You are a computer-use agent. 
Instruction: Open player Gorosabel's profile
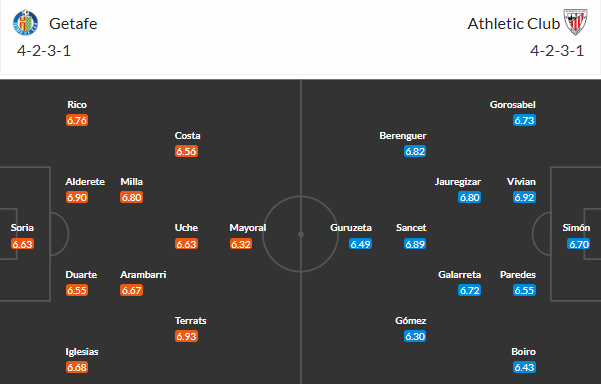pyautogui.click(x=512, y=105)
